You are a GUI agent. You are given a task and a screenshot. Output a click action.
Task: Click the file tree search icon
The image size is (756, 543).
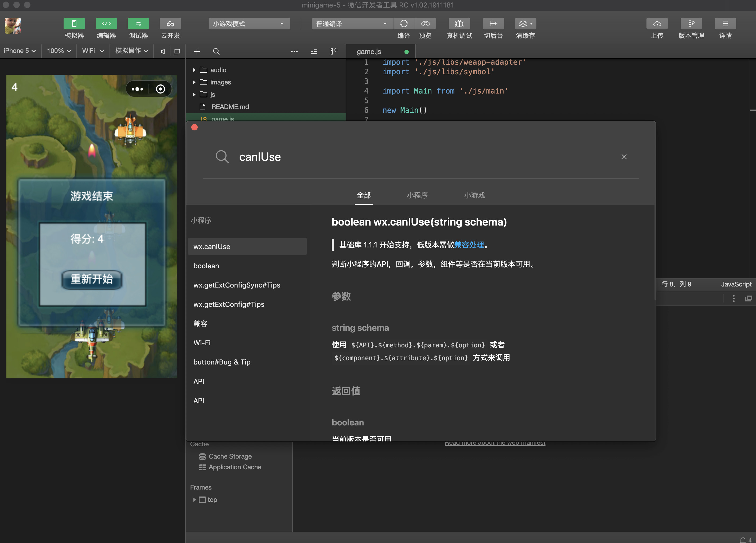tap(216, 52)
